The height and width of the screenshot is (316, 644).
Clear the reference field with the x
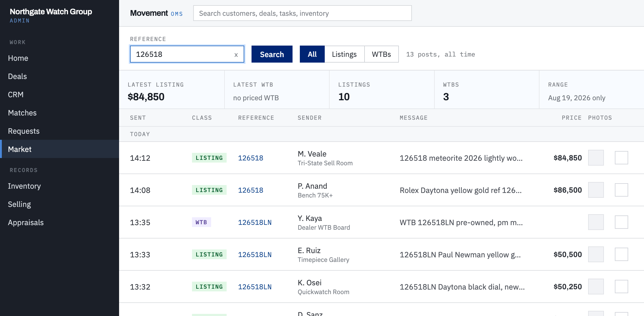pos(236,55)
